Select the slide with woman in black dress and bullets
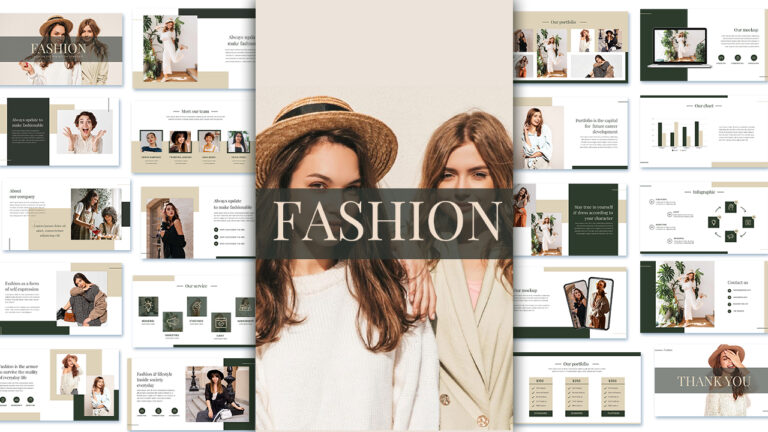Screen dimensions: 768x432 (198, 222)
